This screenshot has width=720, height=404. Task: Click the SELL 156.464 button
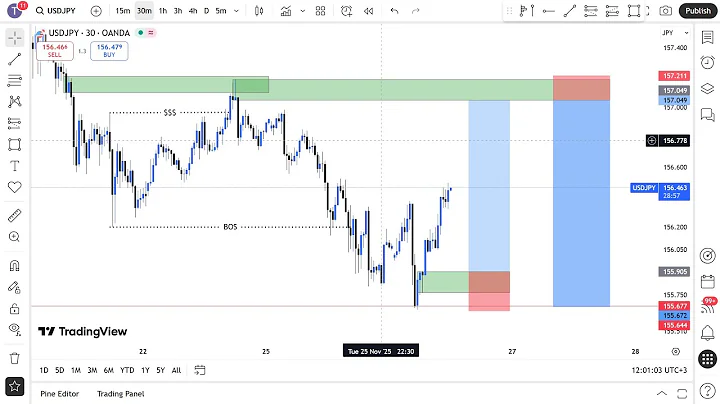pos(55,50)
